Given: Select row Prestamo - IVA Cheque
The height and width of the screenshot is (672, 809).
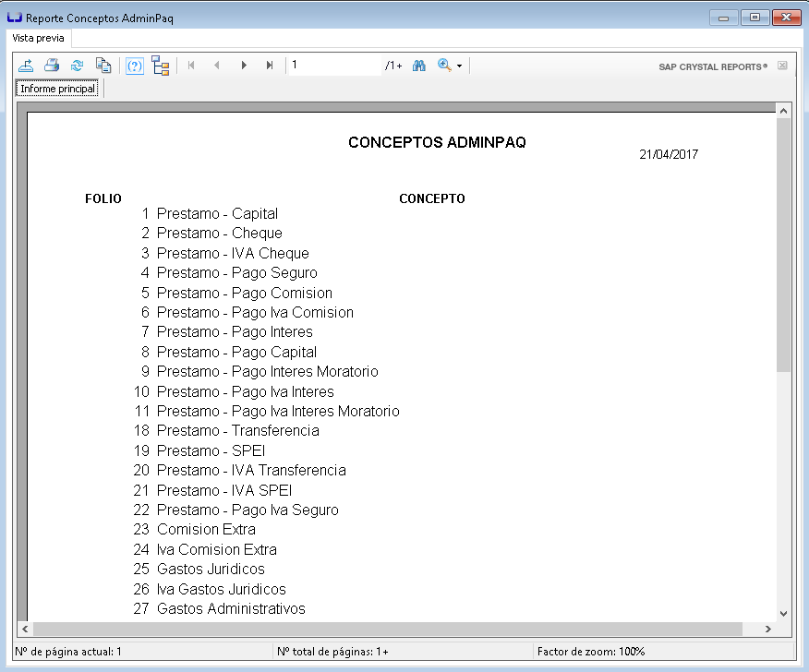Looking at the screenshot, I should pos(233,253).
